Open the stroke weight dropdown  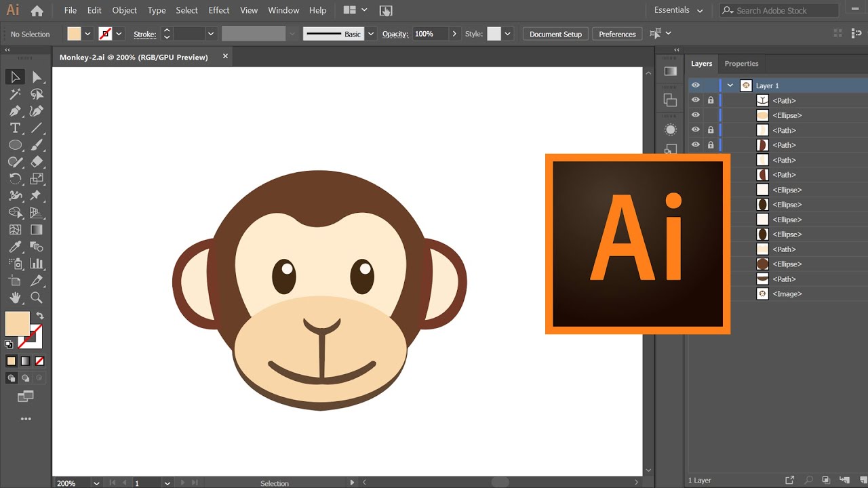pyautogui.click(x=211, y=34)
